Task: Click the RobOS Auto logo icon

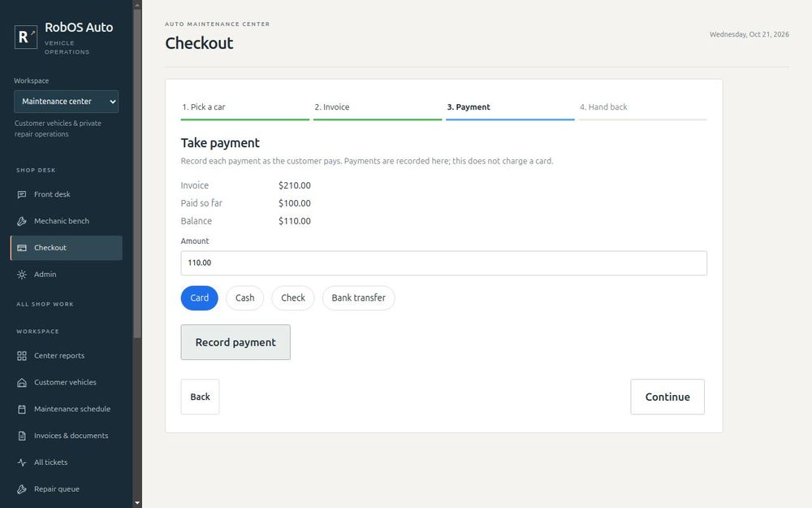Action: [25, 37]
